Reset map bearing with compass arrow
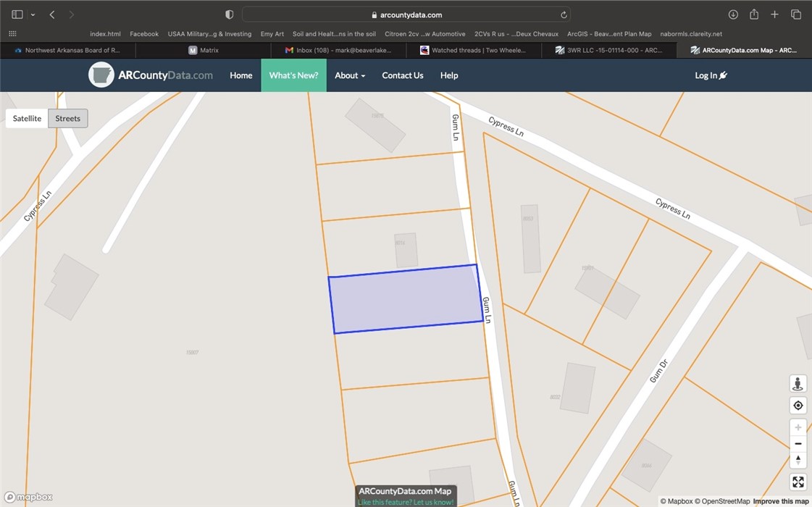 798,460
